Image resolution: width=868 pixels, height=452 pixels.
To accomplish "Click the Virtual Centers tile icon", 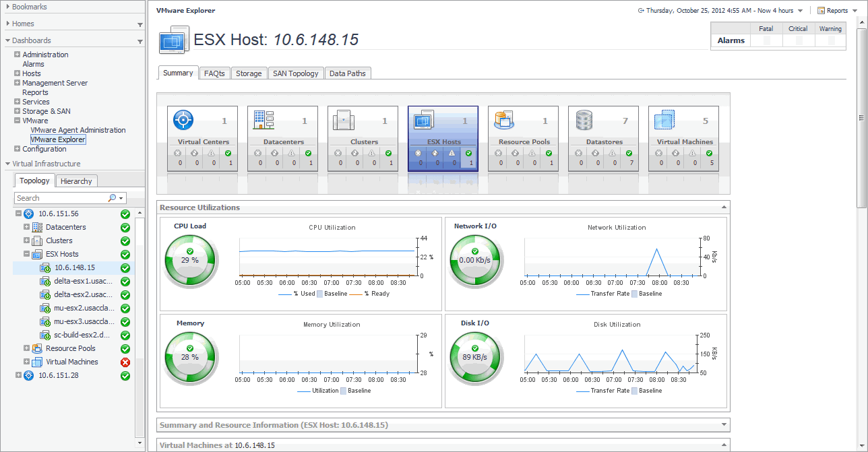I will click(x=183, y=120).
